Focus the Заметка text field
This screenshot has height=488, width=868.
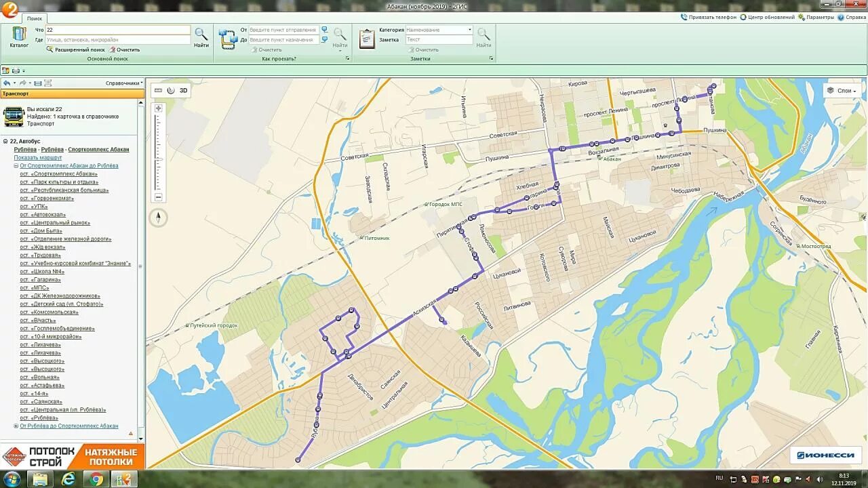coord(439,39)
